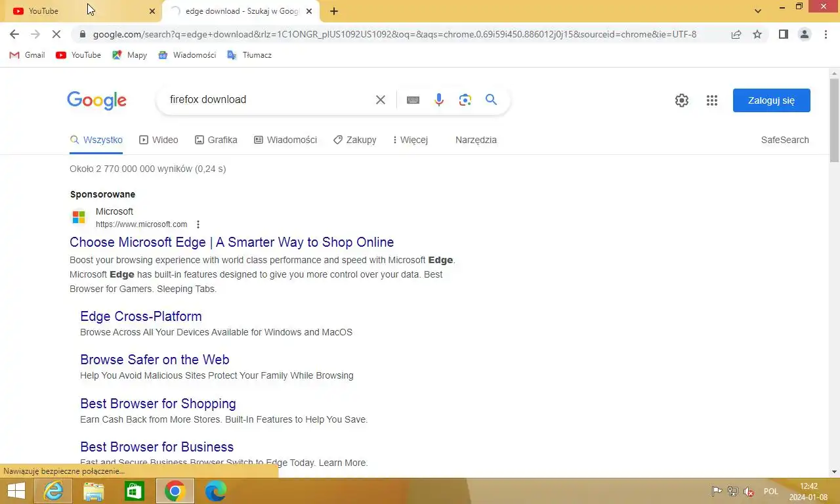The image size is (840, 504).
Task: Open SafeSearch settings
Action: [785, 140]
